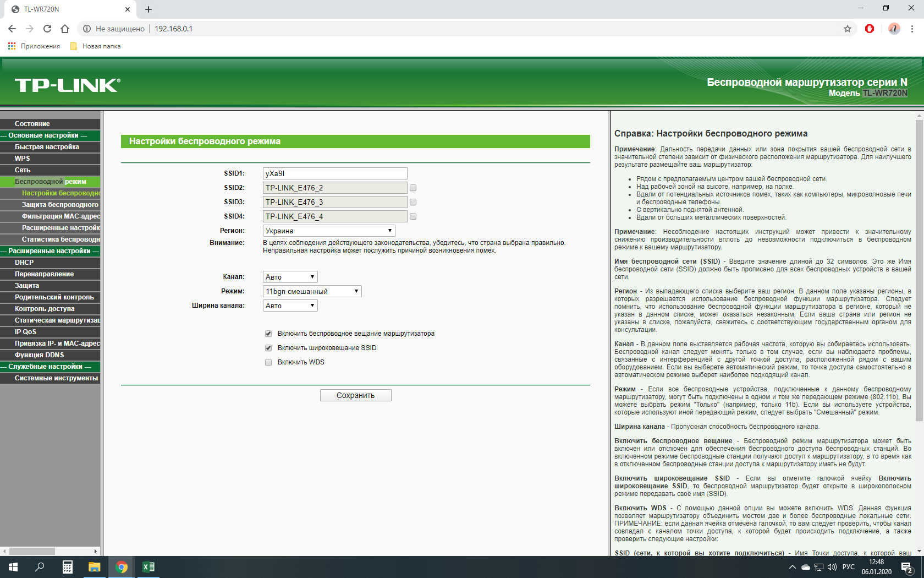Bookmark this page with the star icon
The image size is (924, 578).
point(848,29)
